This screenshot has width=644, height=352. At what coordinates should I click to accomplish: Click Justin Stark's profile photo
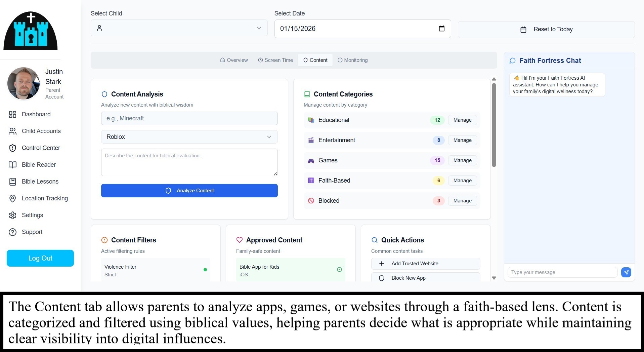24,83
